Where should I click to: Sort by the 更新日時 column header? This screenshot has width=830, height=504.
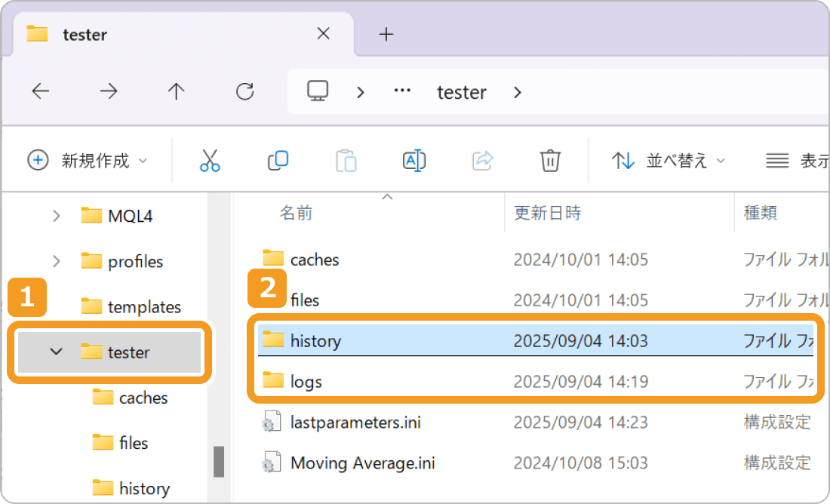click(548, 213)
